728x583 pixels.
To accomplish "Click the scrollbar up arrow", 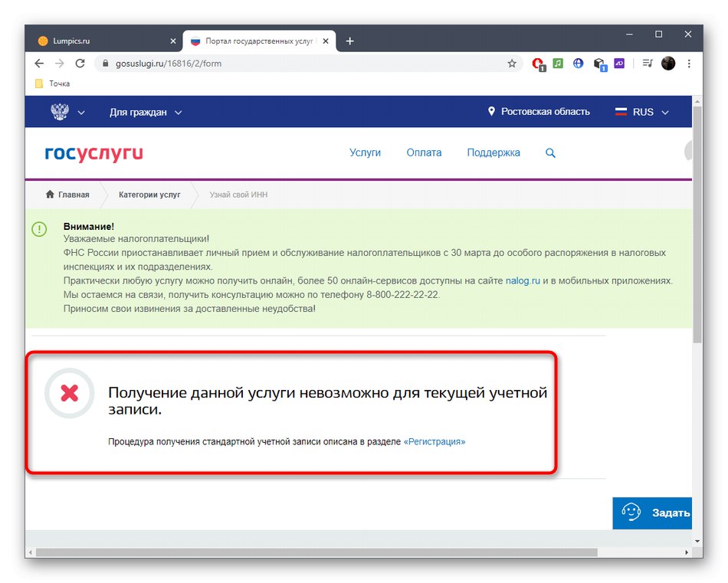I will tap(697, 101).
